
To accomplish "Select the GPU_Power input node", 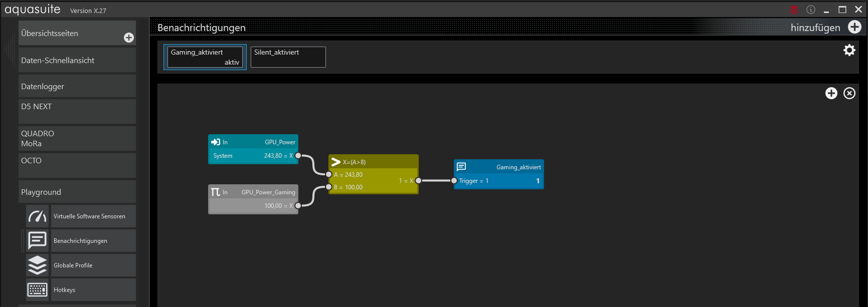I will coord(253,142).
